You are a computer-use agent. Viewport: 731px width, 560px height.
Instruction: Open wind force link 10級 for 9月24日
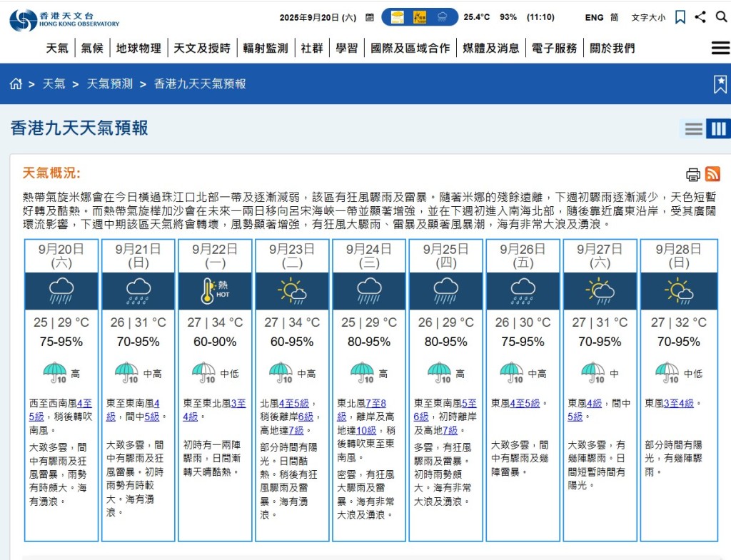366,430
